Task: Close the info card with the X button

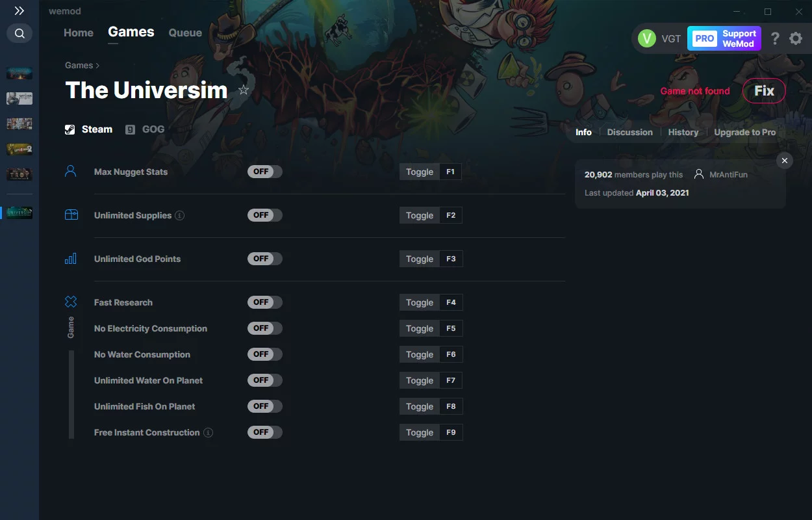Action: pos(785,161)
